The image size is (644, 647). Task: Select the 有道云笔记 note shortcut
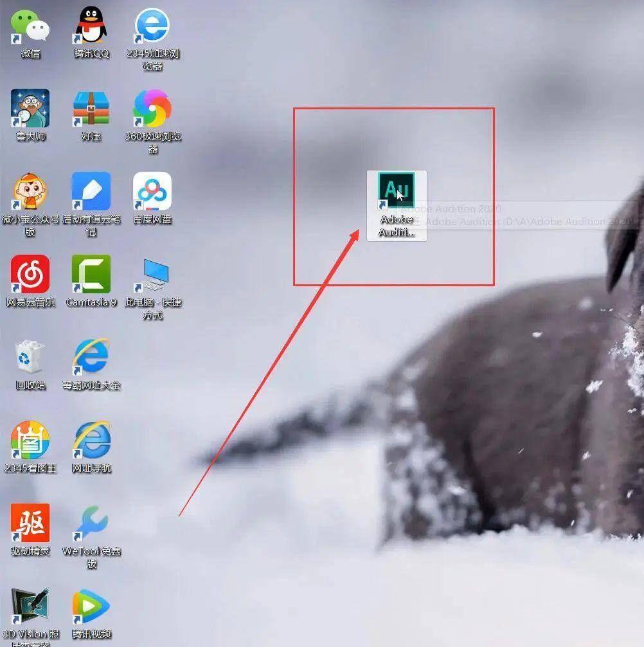91,192
